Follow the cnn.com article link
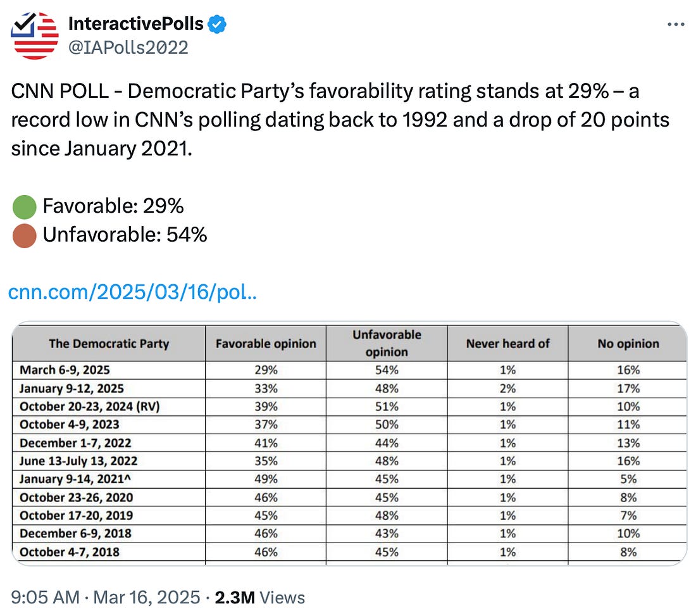 pos(132,293)
